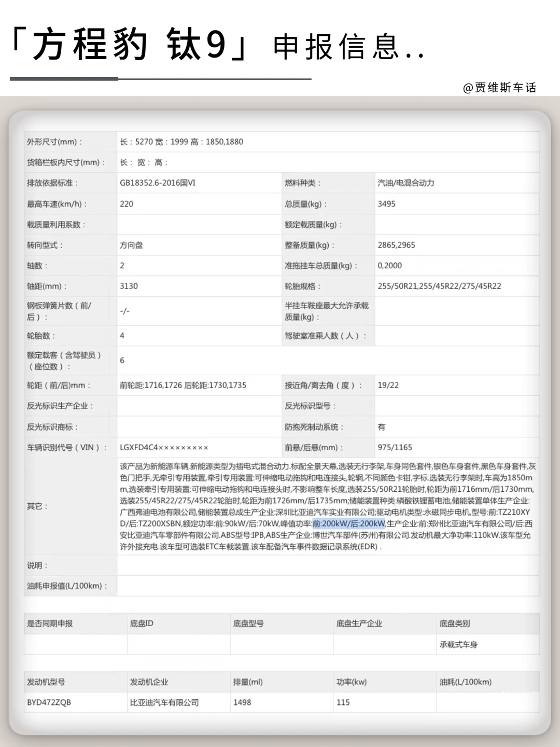Click the 说明 row label

click(37, 565)
